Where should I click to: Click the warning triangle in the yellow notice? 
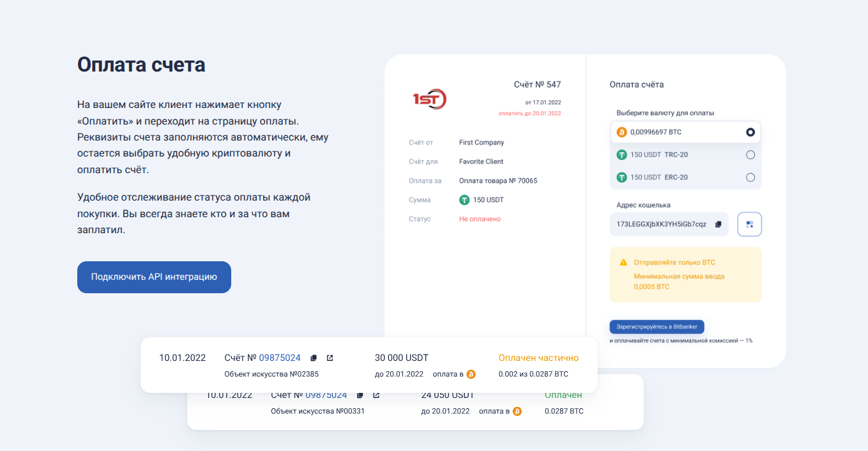[x=623, y=263]
